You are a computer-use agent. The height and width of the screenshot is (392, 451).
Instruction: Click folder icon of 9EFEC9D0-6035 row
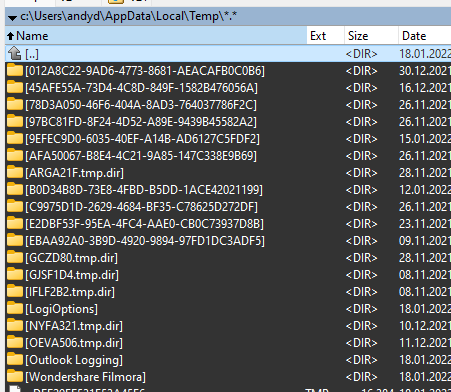[15, 138]
